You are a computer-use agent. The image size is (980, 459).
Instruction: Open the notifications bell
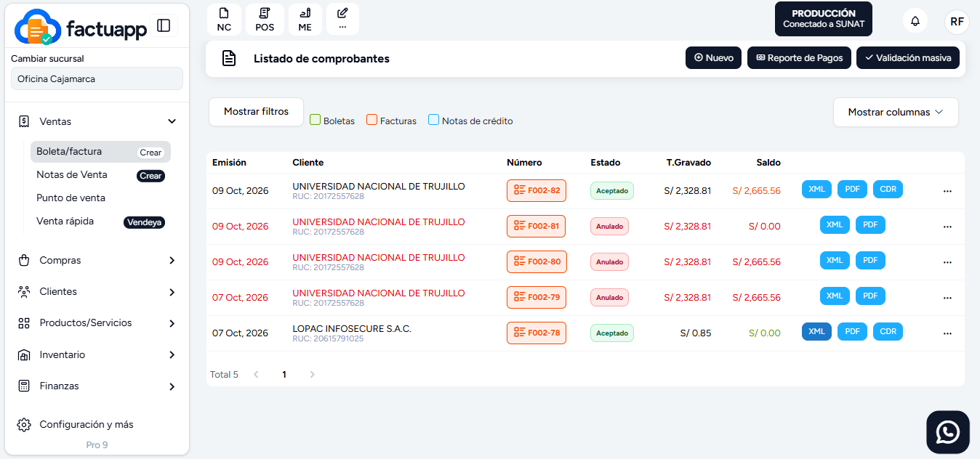tap(915, 21)
